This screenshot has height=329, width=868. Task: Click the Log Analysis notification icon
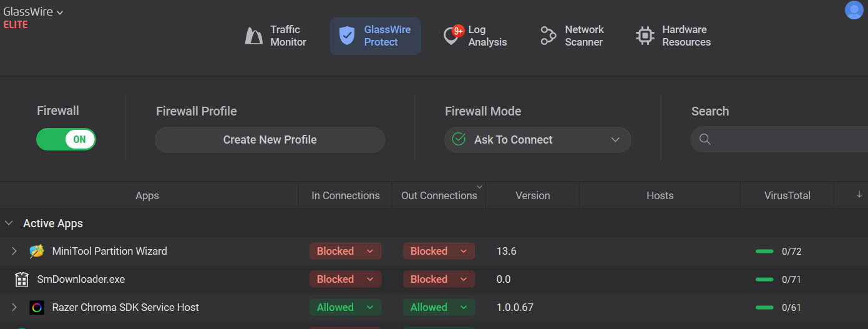point(452,36)
